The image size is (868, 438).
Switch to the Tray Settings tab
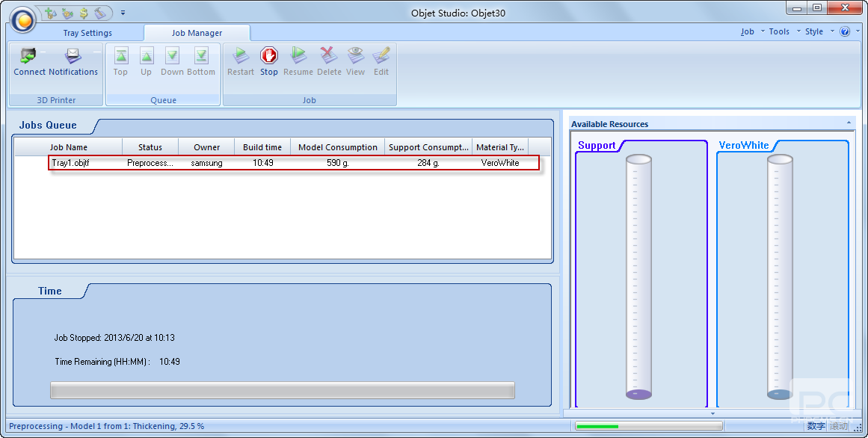(x=87, y=33)
